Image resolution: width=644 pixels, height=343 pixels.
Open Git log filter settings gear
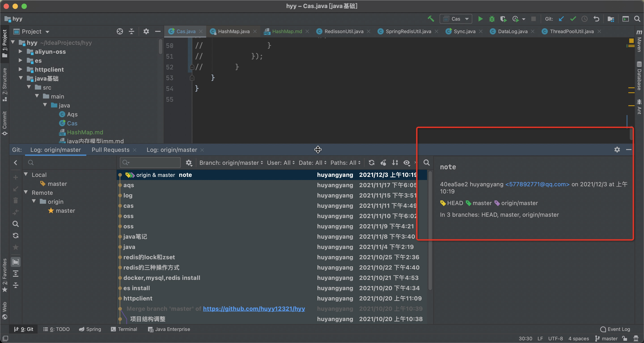point(189,163)
